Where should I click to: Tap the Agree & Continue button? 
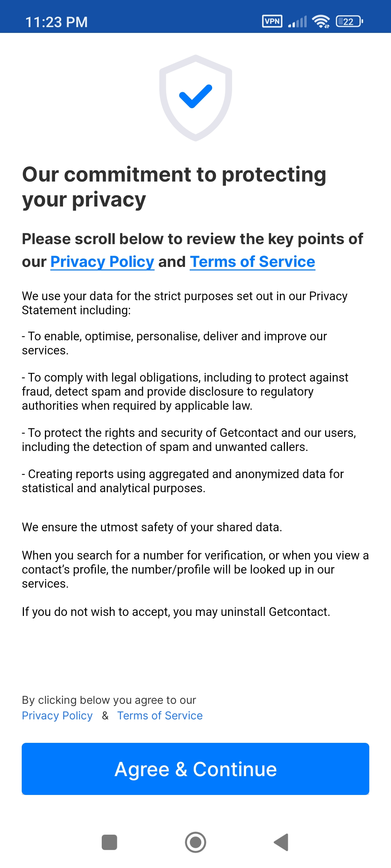pyautogui.click(x=195, y=769)
